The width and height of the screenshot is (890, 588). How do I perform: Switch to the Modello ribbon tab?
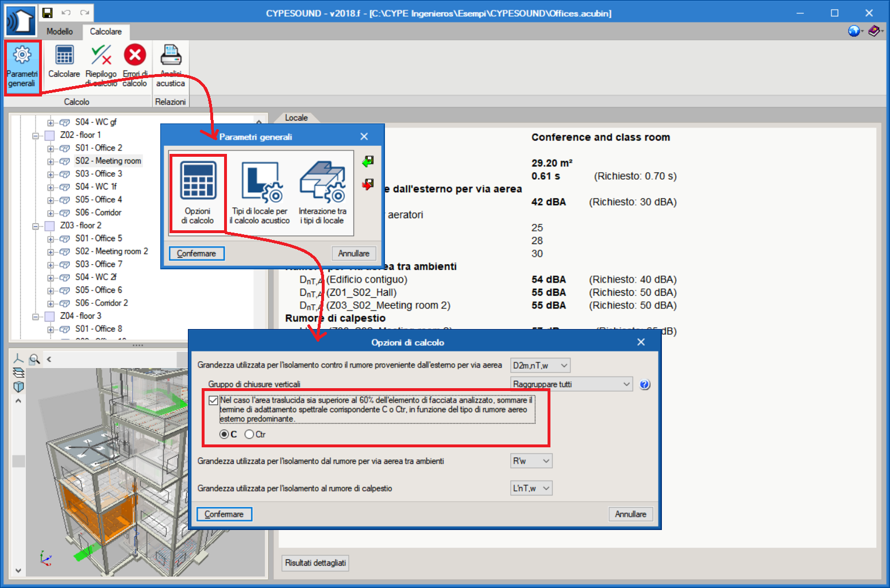coord(60,32)
